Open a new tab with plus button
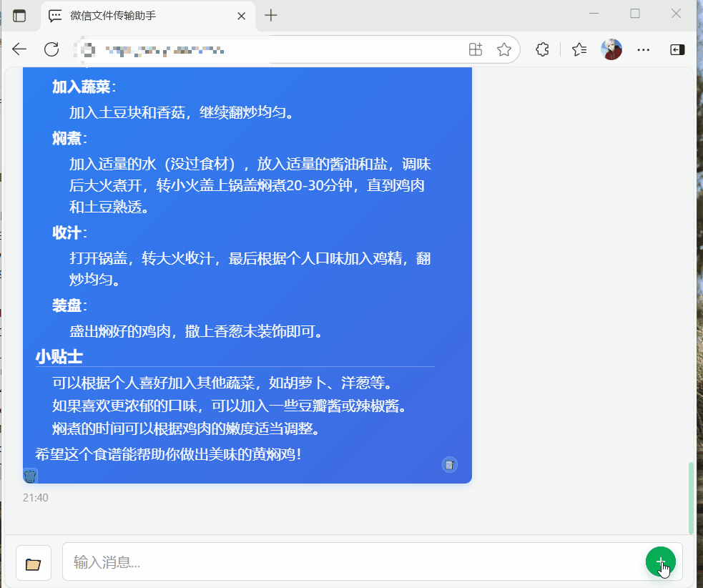This screenshot has height=588, width=703. click(x=270, y=16)
